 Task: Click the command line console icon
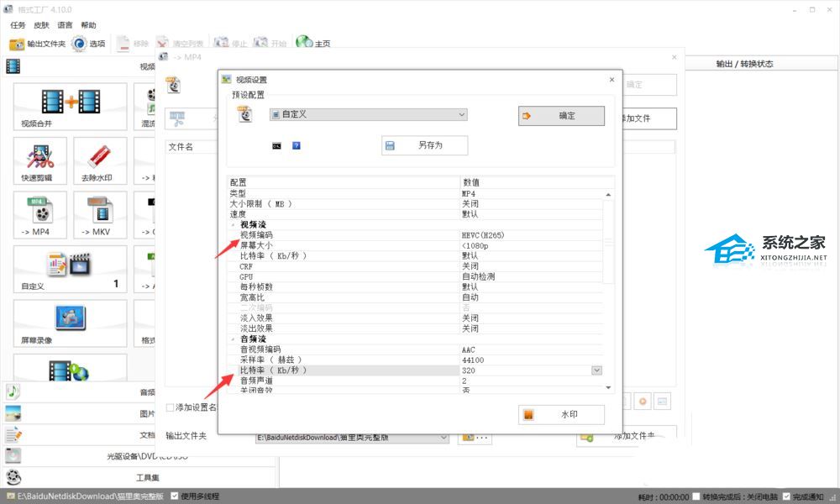click(x=276, y=145)
